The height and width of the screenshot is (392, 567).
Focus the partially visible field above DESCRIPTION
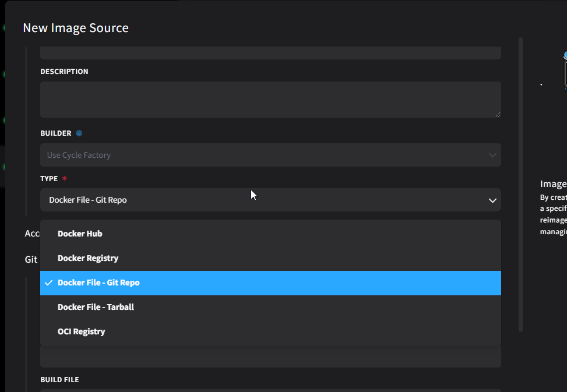point(270,53)
